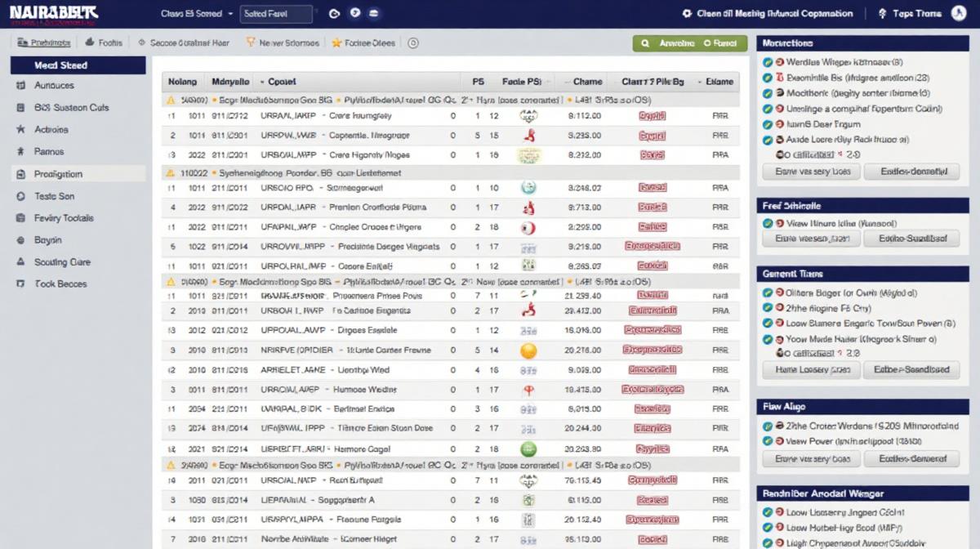Click the Scouting Gare sidebar icon
Image resolution: width=980 pixels, height=549 pixels.
click(20, 262)
